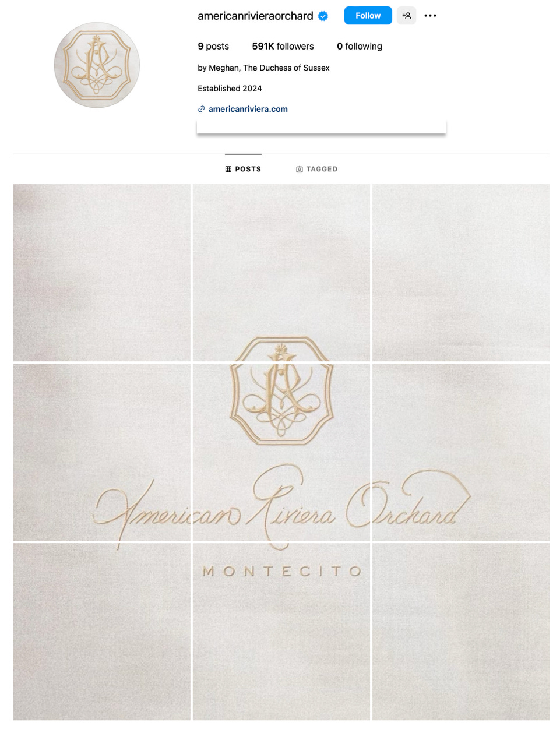This screenshot has width=560, height=733.
Task: Click the 9 posts count
Action: 213,46
